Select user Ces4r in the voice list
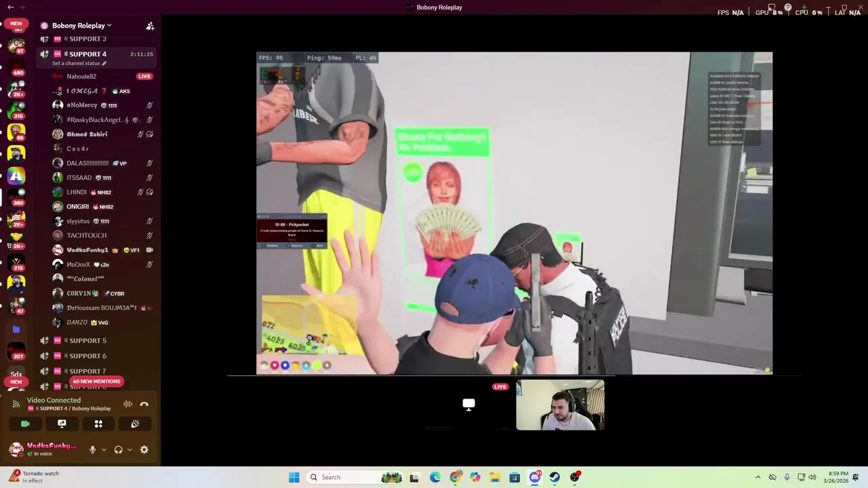Screen dimensions: 868x488 [x=77, y=148]
